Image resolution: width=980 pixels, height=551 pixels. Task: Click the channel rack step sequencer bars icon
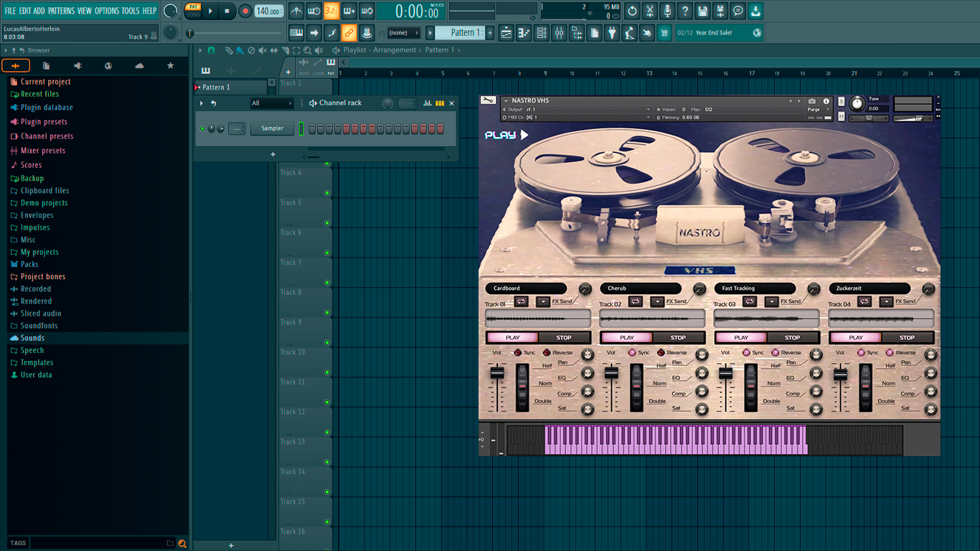(x=440, y=103)
